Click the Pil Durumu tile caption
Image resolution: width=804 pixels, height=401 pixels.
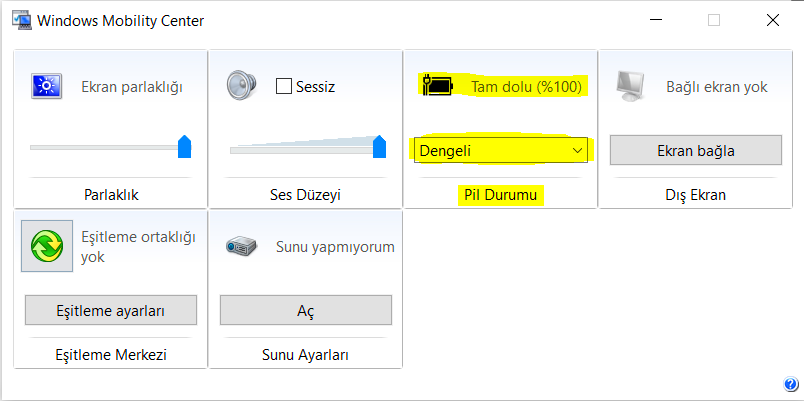(501, 194)
